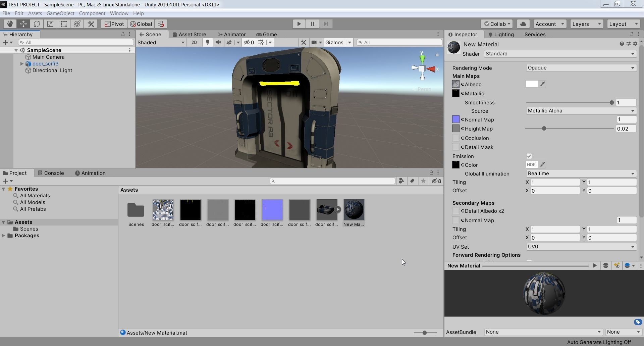Screen dimensions: 644x346
Task: Play the material preview animation
Action: (x=595, y=266)
